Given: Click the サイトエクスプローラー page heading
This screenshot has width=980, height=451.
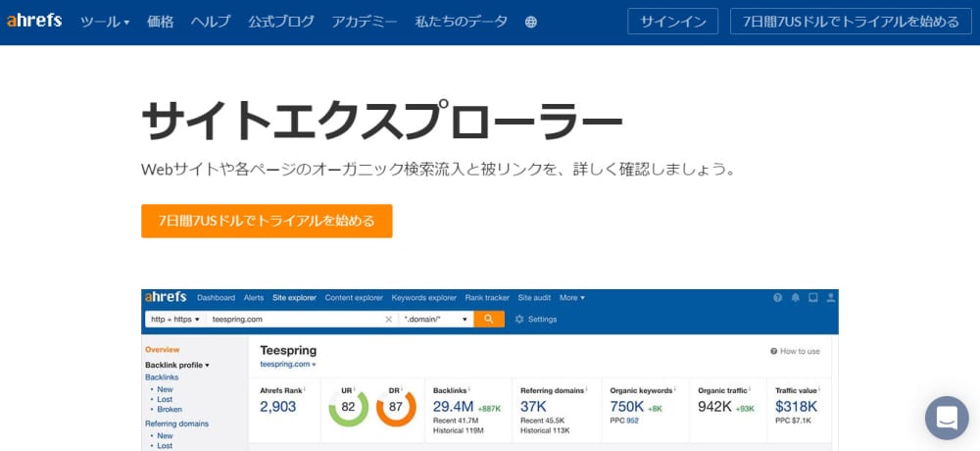Looking at the screenshot, I should click(381, 120).
